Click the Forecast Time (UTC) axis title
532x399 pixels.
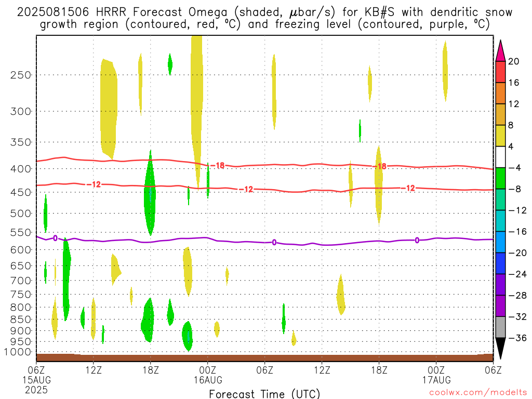coord(264,394)
